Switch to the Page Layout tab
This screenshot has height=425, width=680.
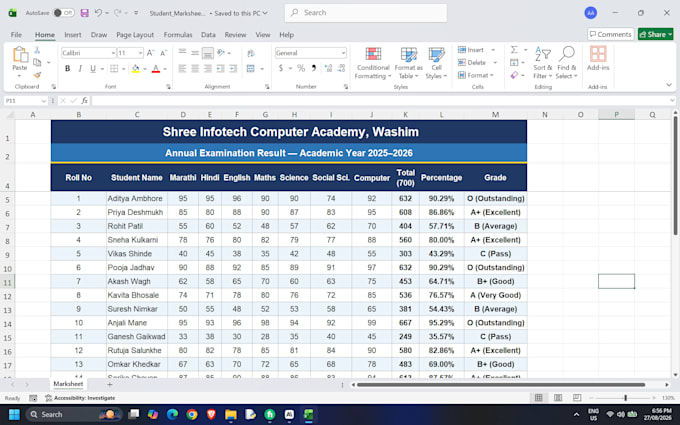coord(135,35)
